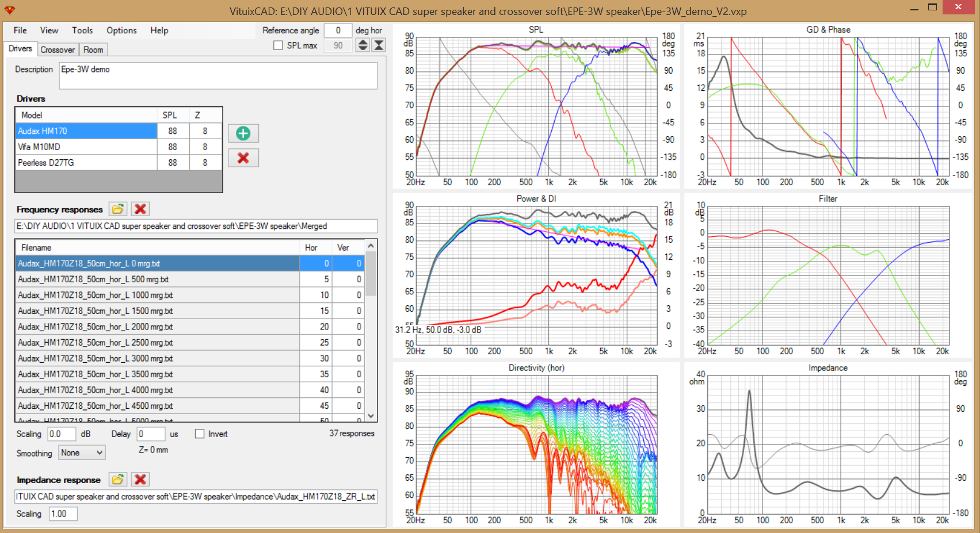Enable the SPL max checkbox

pos(279,45)
